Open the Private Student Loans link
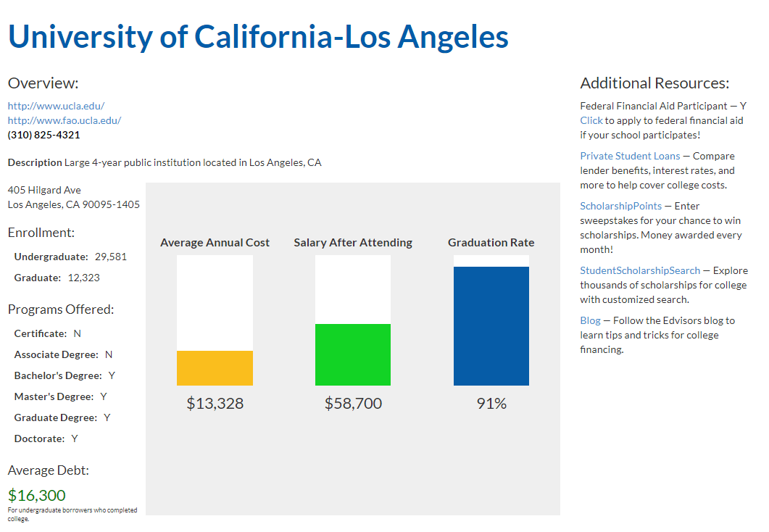Screen dimensions: 769x532 click(x=630, y=156)
